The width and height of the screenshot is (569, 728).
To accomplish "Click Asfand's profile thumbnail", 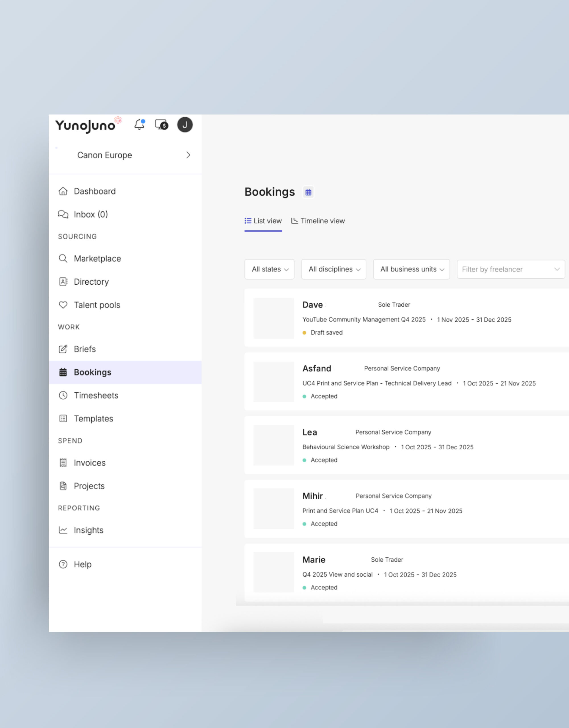I will (x=273, y=382).
